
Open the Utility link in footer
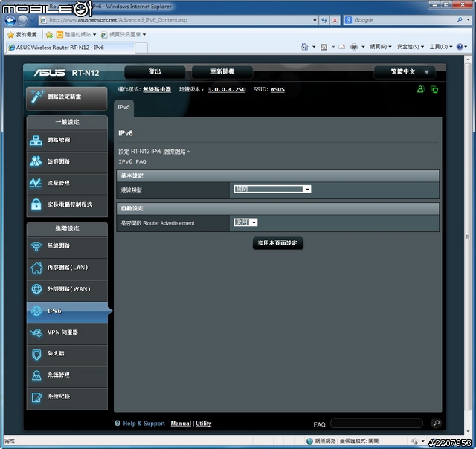coord(203,424)
